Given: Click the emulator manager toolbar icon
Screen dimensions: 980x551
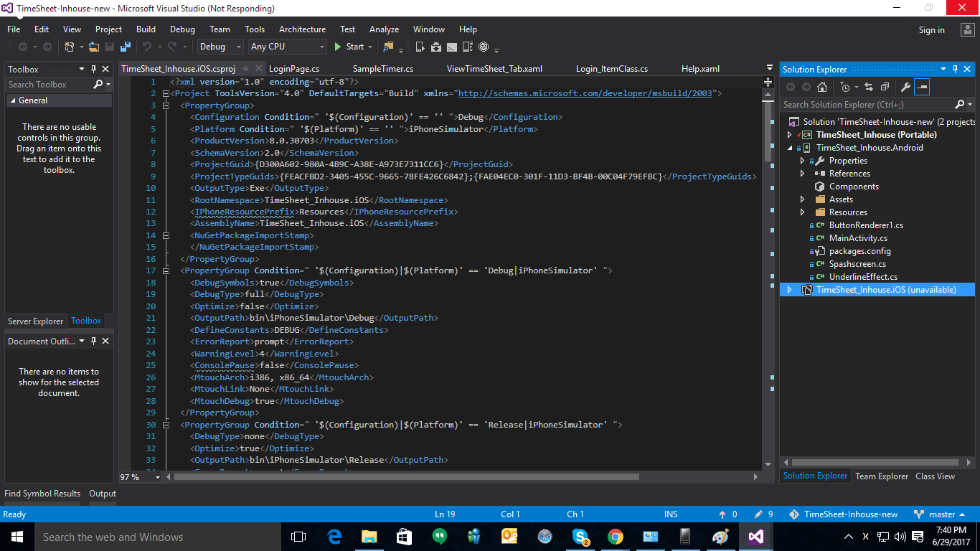Looking at the screenshot, I should click(468, 47).
